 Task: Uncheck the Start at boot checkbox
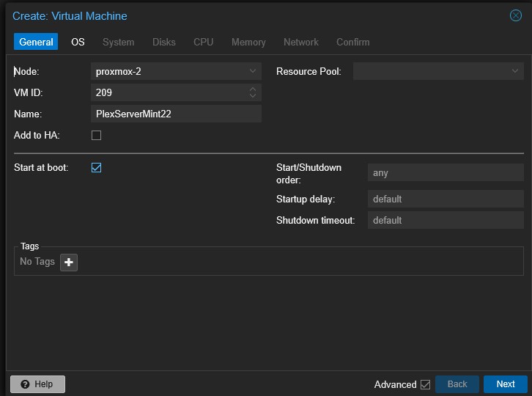pyautogui.click(x=96, y=167)
